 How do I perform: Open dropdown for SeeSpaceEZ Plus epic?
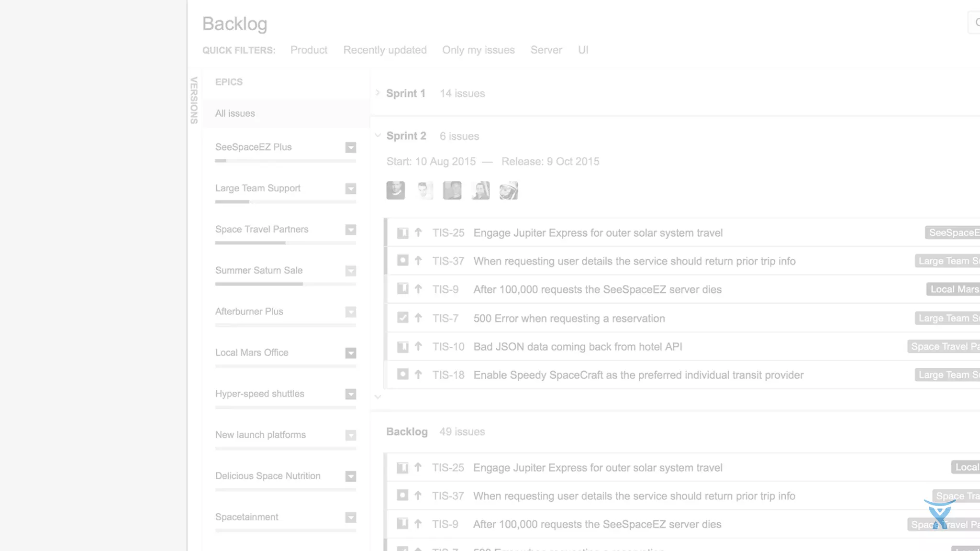click(351, 147)
